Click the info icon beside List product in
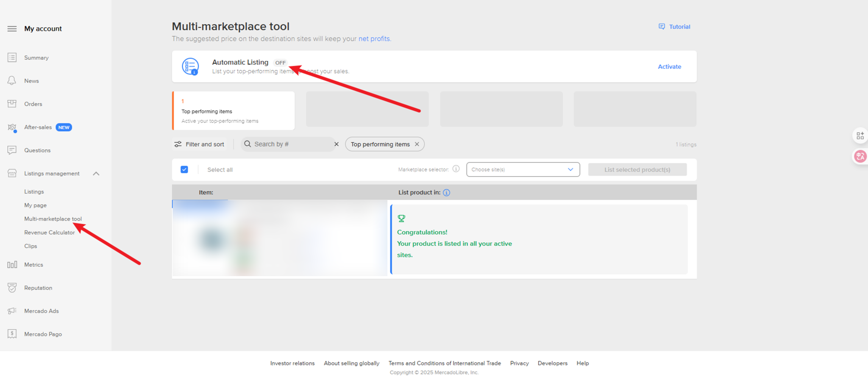This screenshot has width=868, height=376. pyautogui.click(x=446, y=193)
